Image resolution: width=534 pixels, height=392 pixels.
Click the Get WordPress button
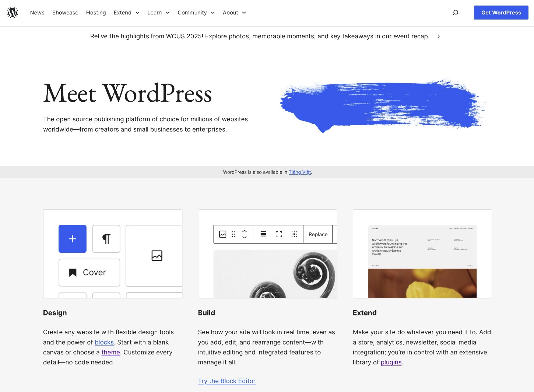tap(501, 12)
